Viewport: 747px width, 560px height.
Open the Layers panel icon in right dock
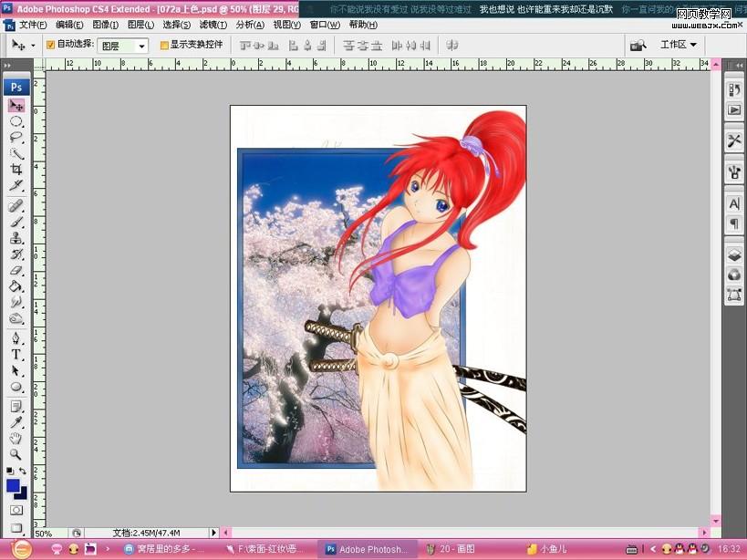[x=734, y=254]
